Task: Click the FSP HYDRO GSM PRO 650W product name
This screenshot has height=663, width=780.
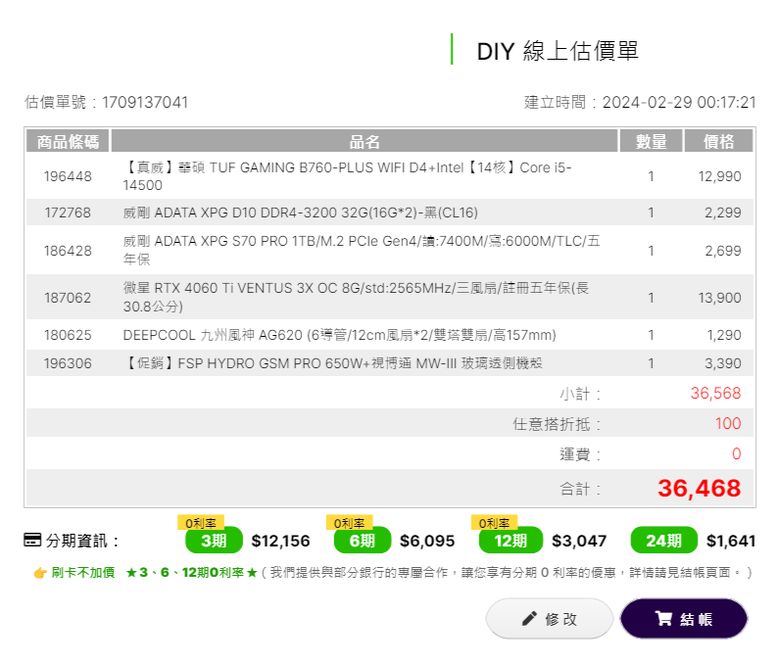Action: pyautogui.click(x=333, y=364)
